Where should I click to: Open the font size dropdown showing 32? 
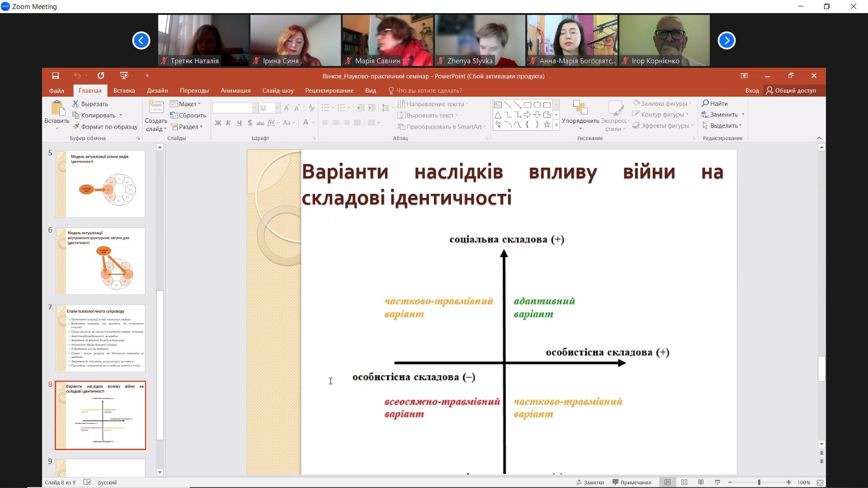point(278,108)
